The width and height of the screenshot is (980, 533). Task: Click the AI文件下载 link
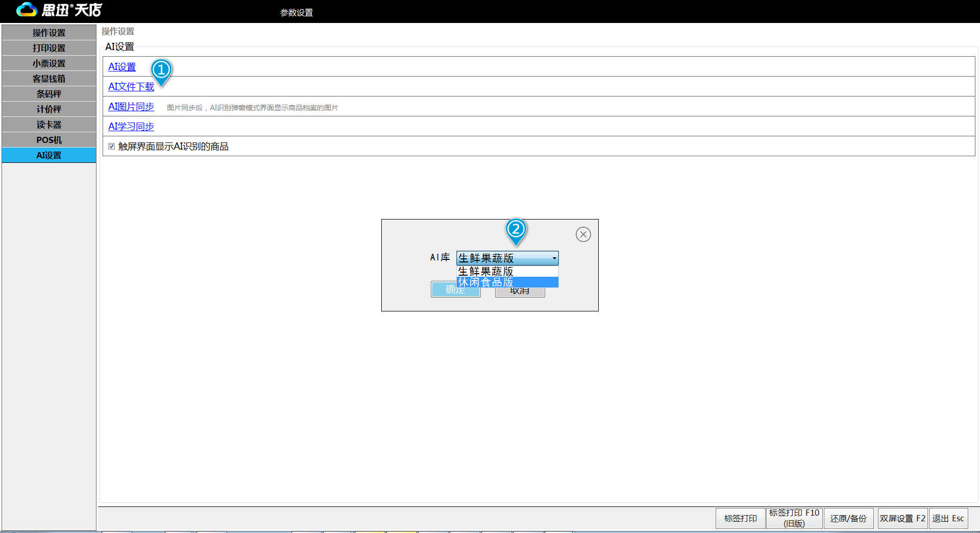coord(131,87)
